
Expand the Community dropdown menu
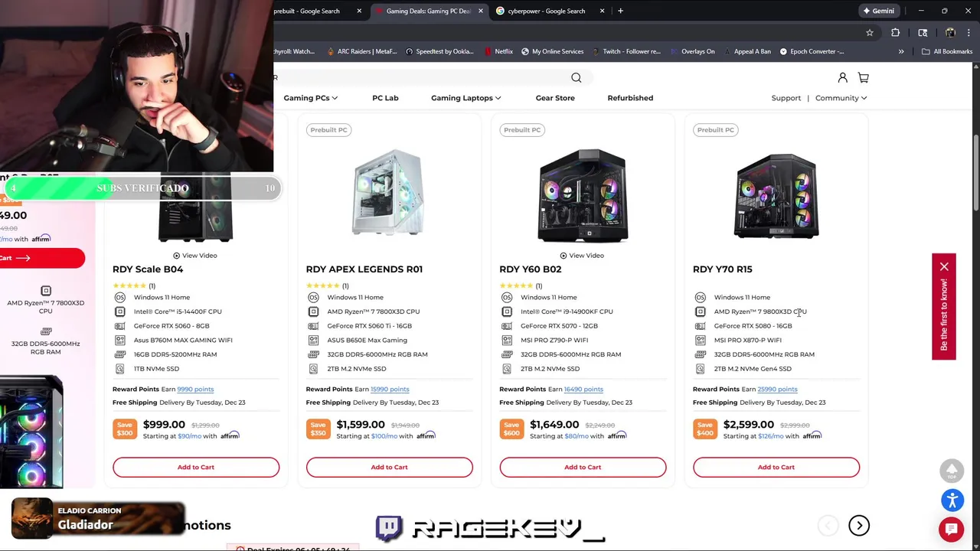[841, 98]
